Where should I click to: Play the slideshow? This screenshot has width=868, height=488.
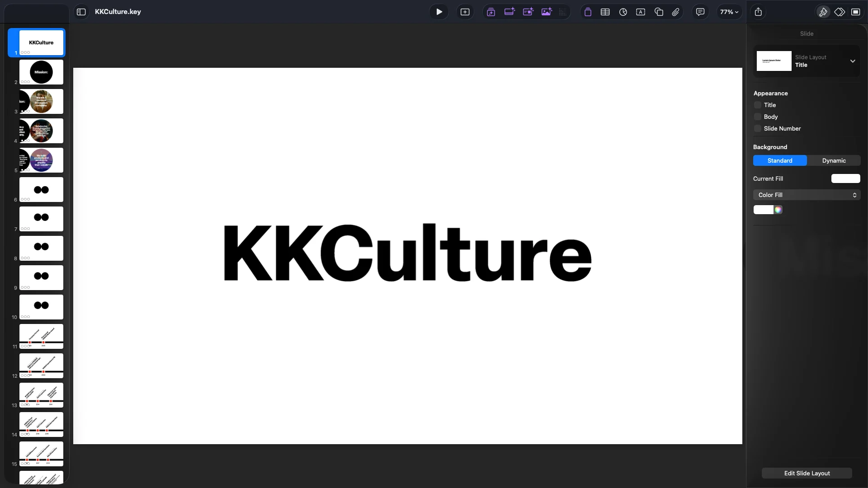[x=439, y=12]
